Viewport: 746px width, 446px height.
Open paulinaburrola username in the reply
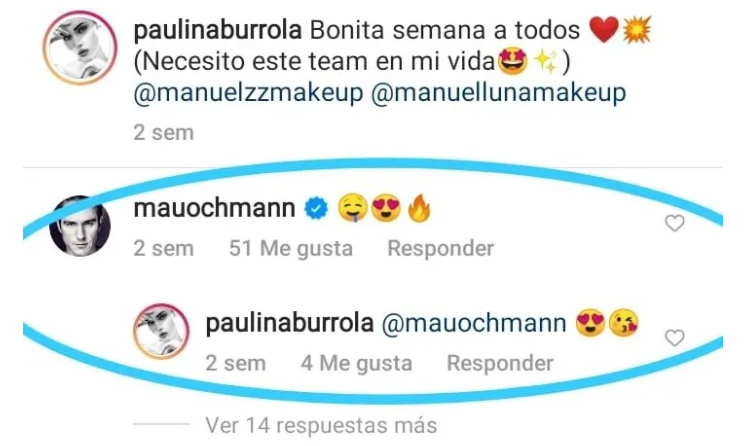tap(290, 324)
